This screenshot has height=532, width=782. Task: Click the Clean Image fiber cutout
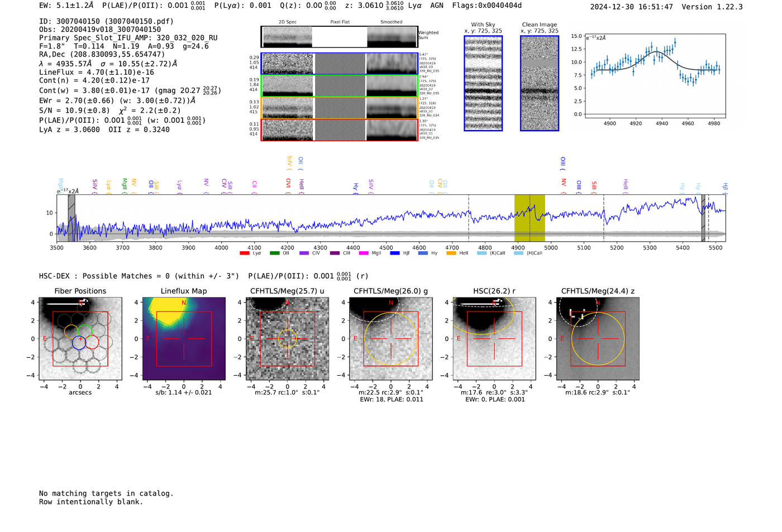(x=540, y=83)
